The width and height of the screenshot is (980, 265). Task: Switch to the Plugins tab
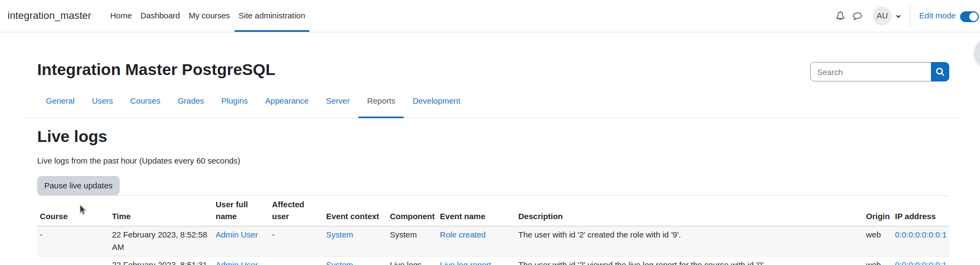coord(234,101)
